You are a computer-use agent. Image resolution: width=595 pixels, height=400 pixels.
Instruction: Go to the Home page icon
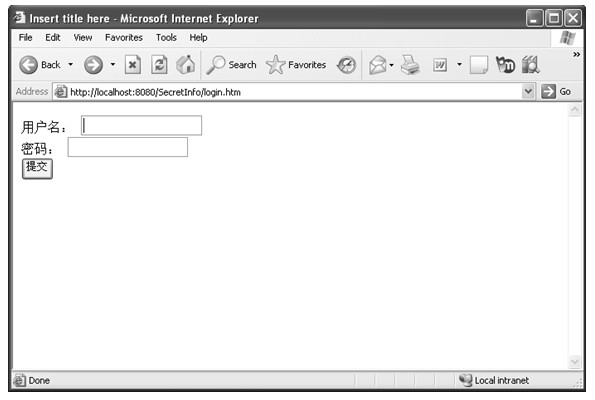coord(186,65)
